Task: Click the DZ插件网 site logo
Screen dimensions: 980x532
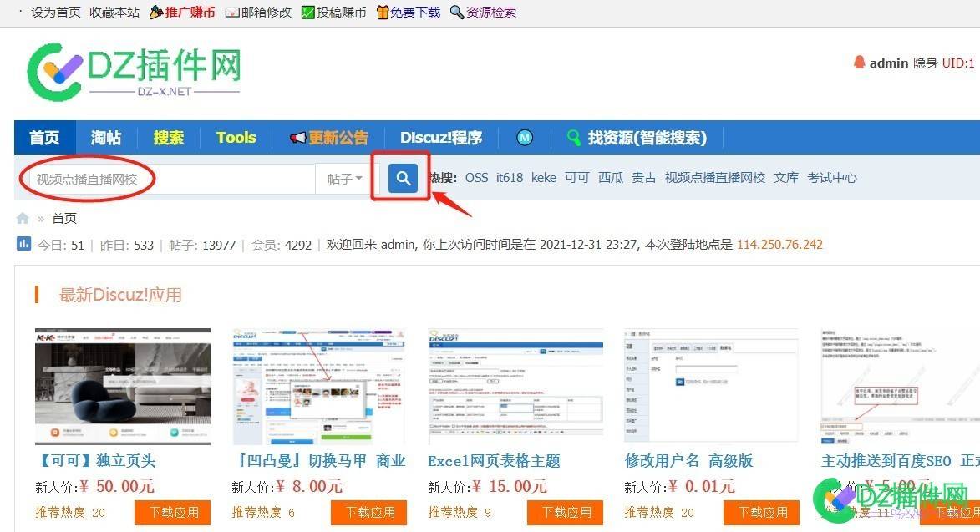Action: (135, 73)
